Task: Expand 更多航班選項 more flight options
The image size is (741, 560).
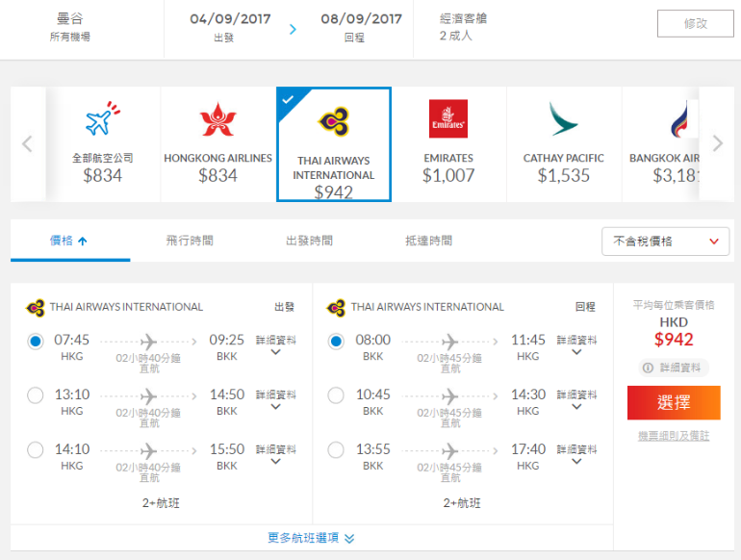Action: [311, 538]
